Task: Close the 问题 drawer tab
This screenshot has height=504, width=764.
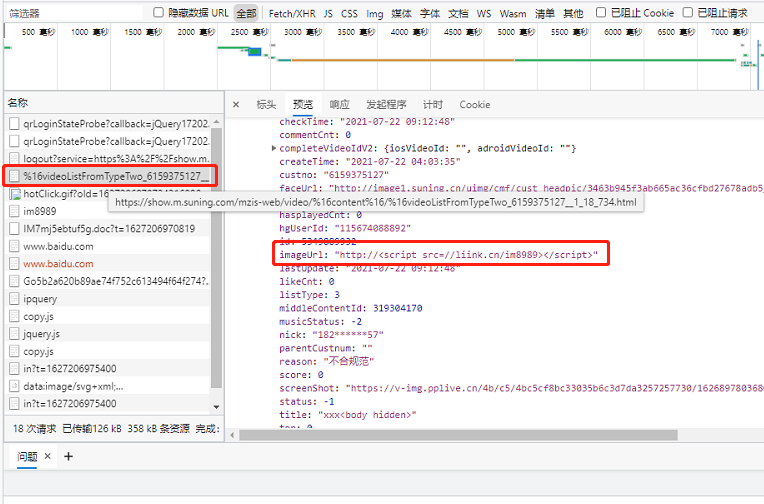Action: click(x=47, y=456)
